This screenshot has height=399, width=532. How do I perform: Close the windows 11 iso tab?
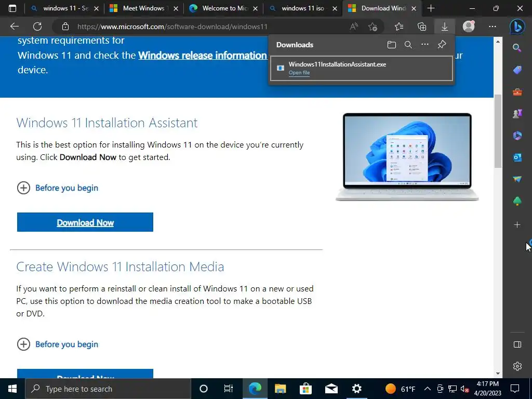point(335,9)
